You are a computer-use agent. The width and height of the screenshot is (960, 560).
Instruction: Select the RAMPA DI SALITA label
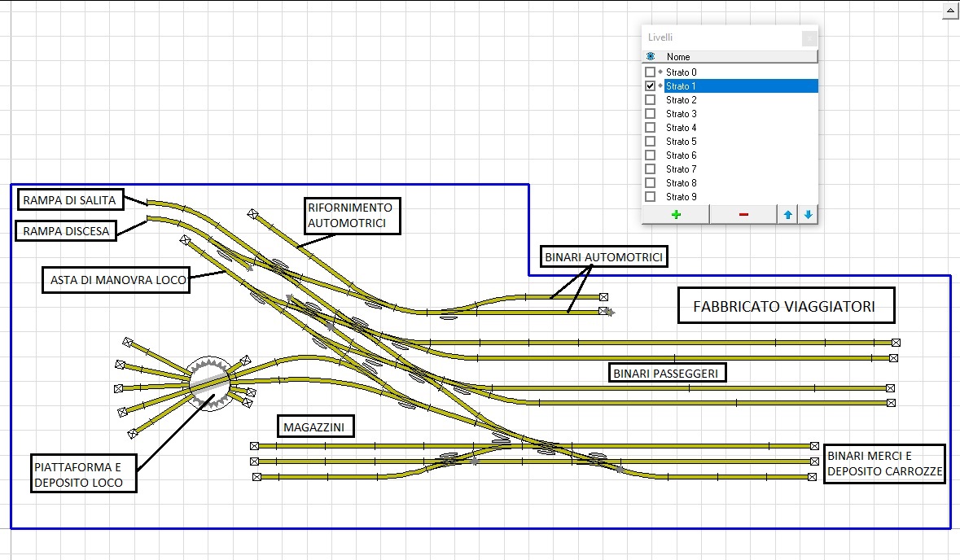click(x=69, y=199)
